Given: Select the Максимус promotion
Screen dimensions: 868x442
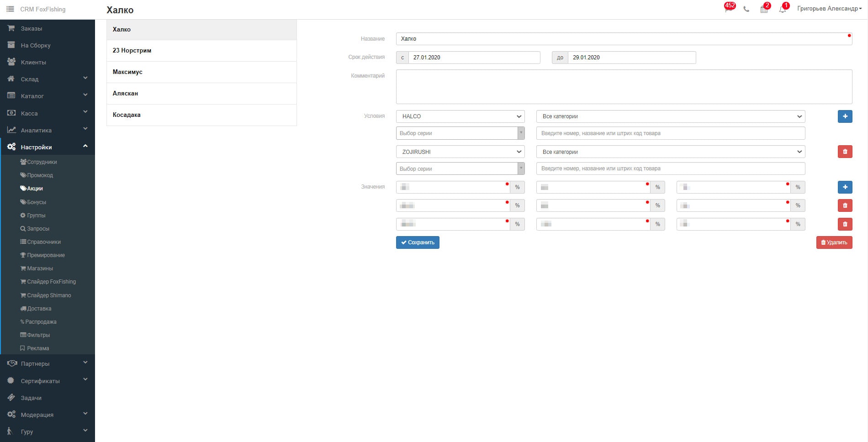Looking at the screenshot, I should click(201, 72).
